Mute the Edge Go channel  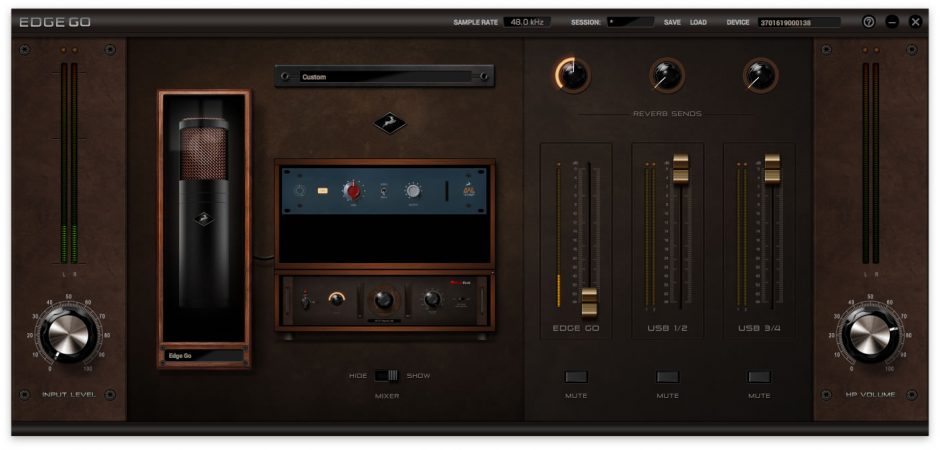click(576, 377)
